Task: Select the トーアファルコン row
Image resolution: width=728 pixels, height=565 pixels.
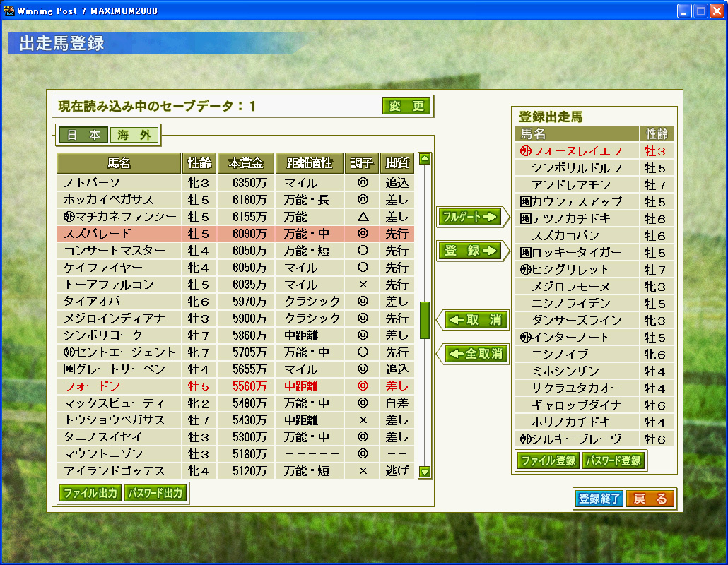Action: pos(235,285)
